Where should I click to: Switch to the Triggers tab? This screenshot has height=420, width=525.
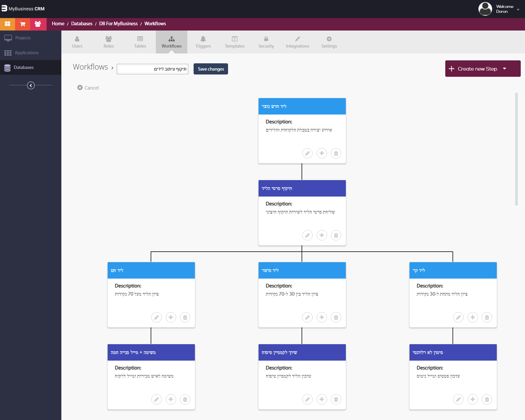[x=203, y=42]
